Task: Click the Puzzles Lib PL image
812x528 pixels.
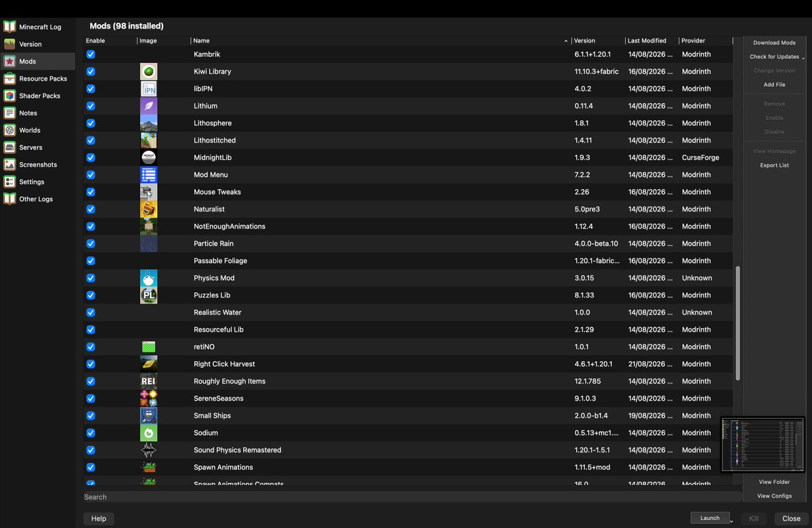Action: click(x=148, y=295)
